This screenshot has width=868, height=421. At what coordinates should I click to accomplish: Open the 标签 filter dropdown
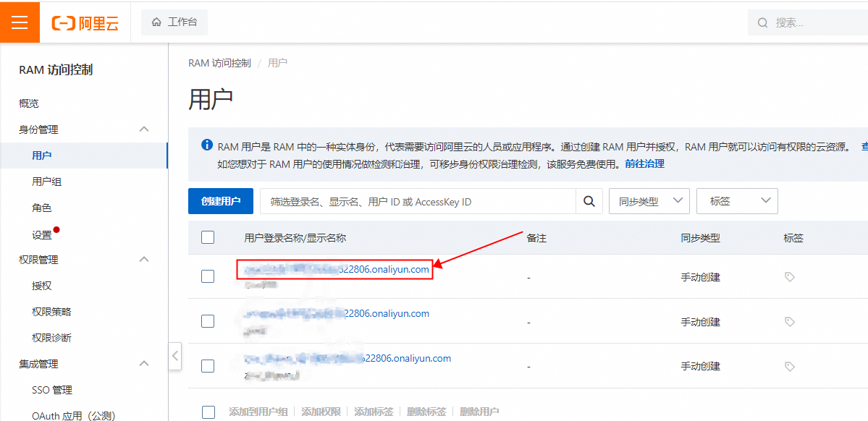click(736, 201)
